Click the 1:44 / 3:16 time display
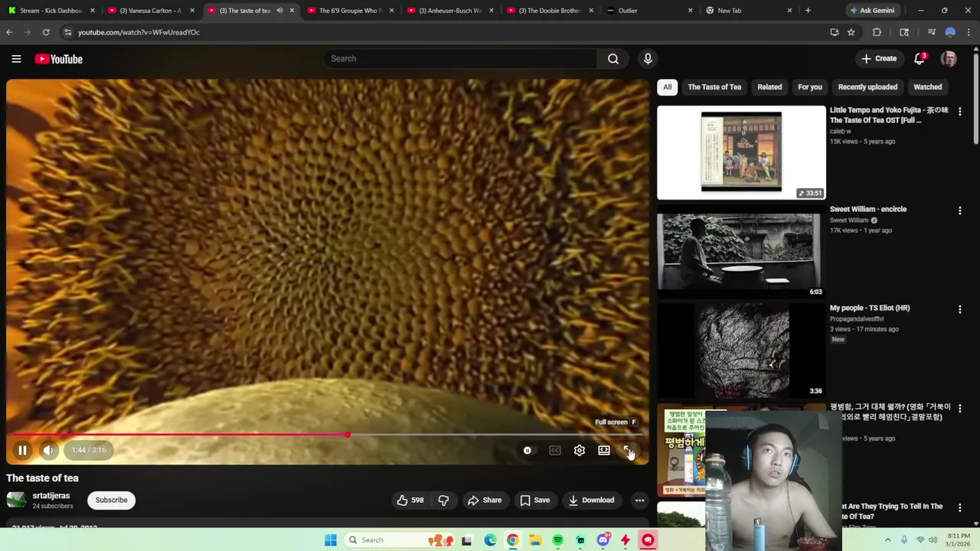This screenshot has height=551, width=980. click(89, 451)
